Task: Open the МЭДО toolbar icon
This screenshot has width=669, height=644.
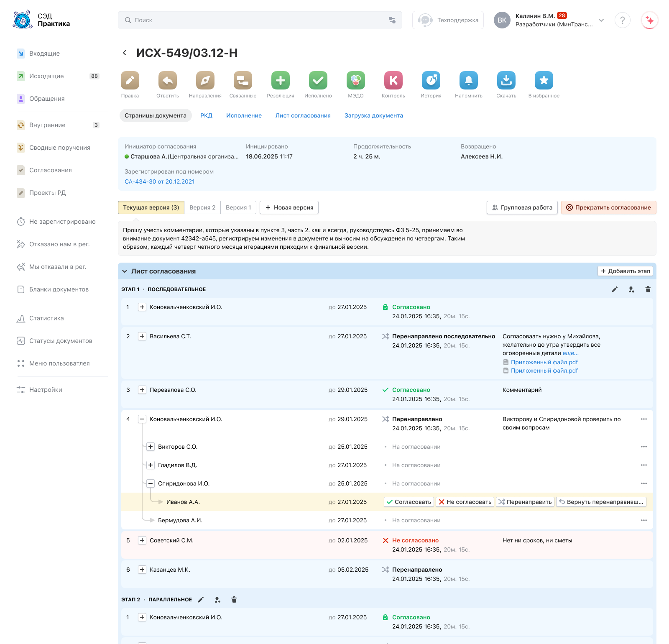Action: tap(356, 80)
